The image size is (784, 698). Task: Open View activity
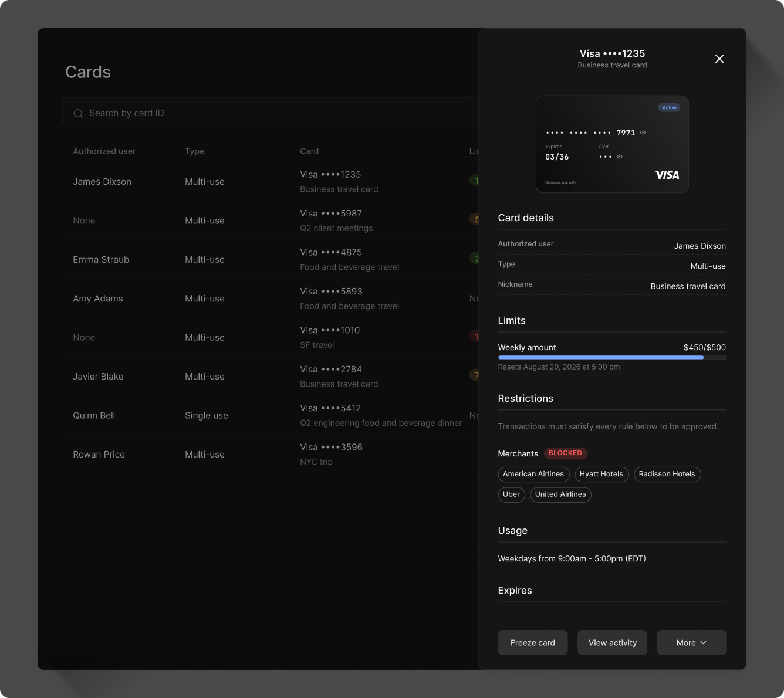613,643
